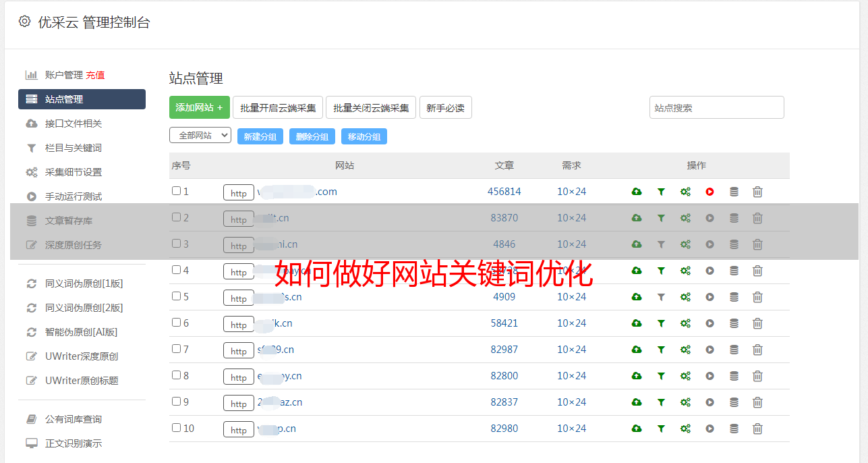Image resolution: width=868 pixels, height=463 pixels.
Task: Open 公有词库查询 in the sidebar
Action: [x=73, y=419]
